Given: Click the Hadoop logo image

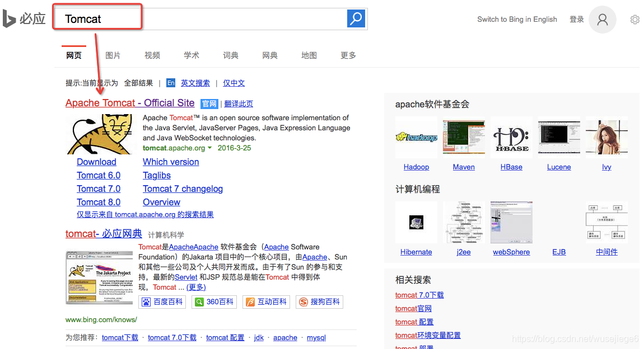Looking at the screenshot, I should tap(416, 138).
